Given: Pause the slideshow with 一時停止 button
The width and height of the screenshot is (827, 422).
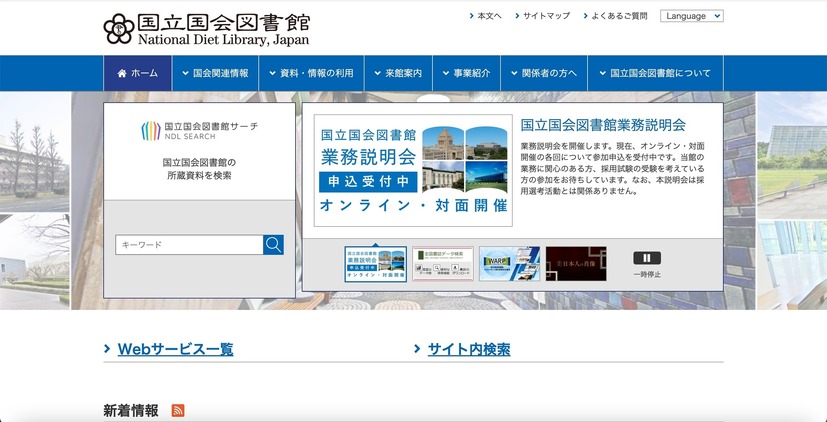Looking at the screenshot, I should click(x=647, y=258).
